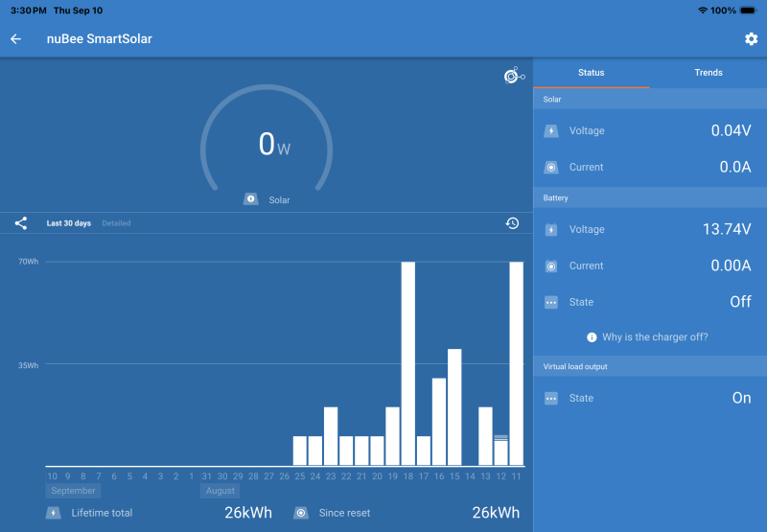Image resolution: width=767 pixels, height=532 pixels.
Task: Tap the nuBee SmartSolar title
Action: coord(100,39)
